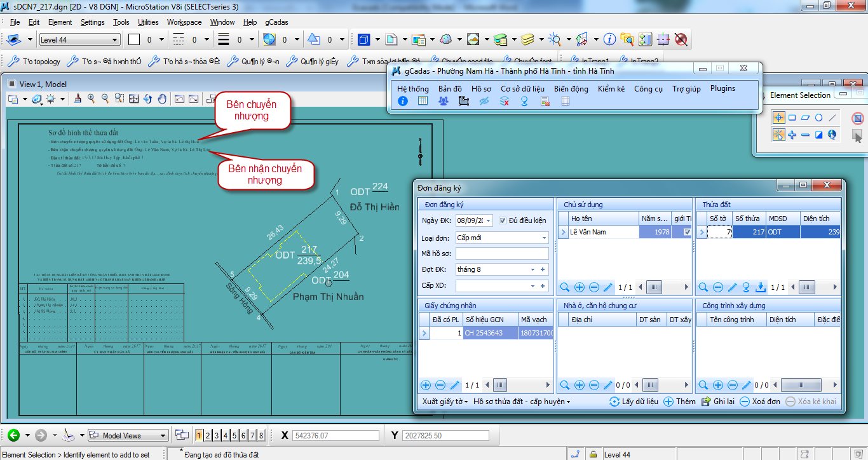Click the download icon in Thửa đất panel

761,287
